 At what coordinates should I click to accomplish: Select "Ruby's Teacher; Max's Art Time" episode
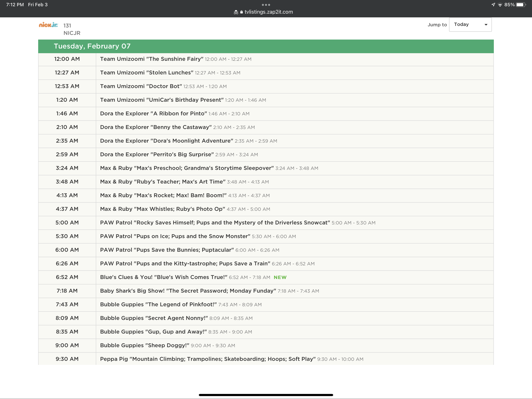point(163,182)
